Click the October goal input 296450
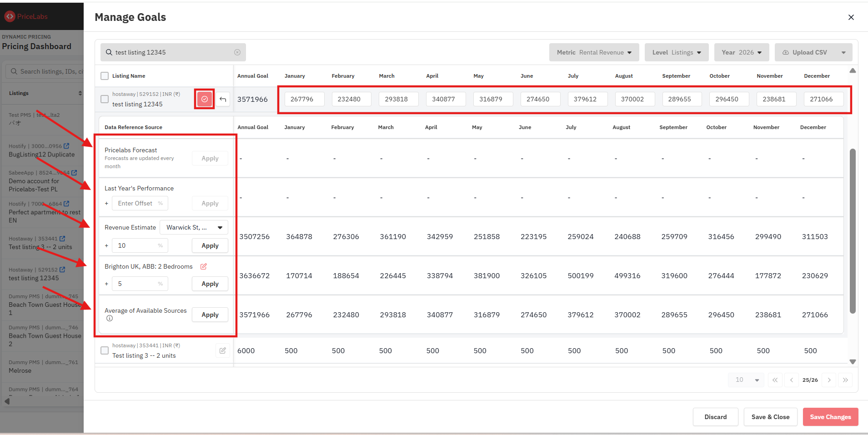868x435 pixels. point(729,99)
